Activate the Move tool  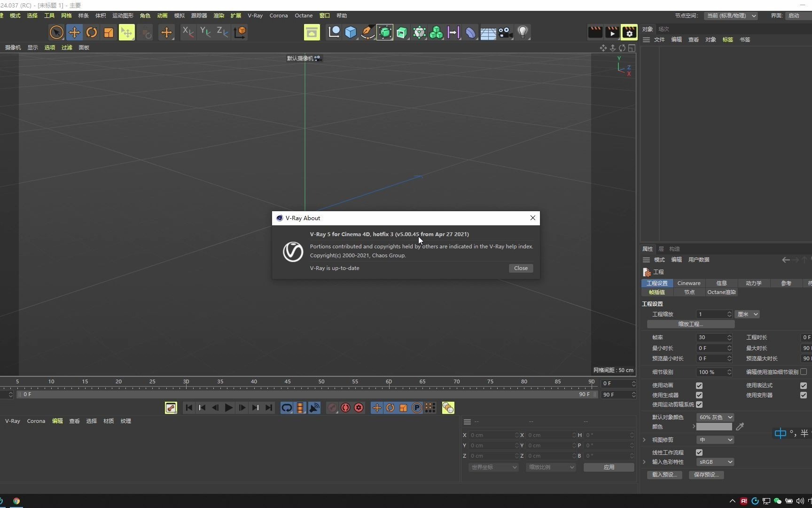pos(74,32)
